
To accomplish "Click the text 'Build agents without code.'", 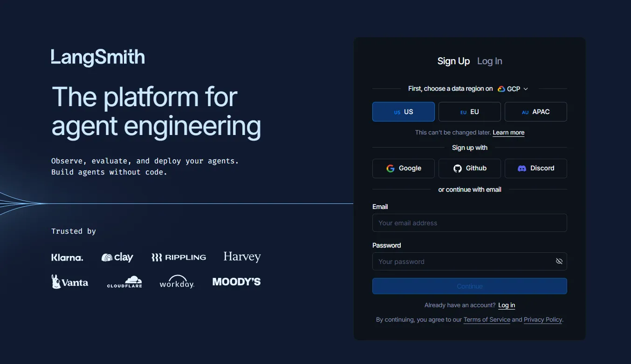I will point(109,172).
